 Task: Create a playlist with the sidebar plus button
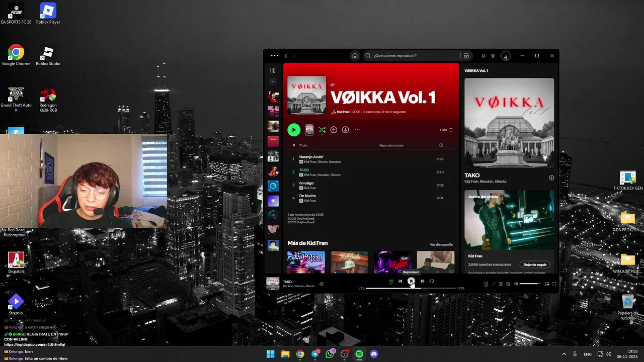click(x=273, y=81)
